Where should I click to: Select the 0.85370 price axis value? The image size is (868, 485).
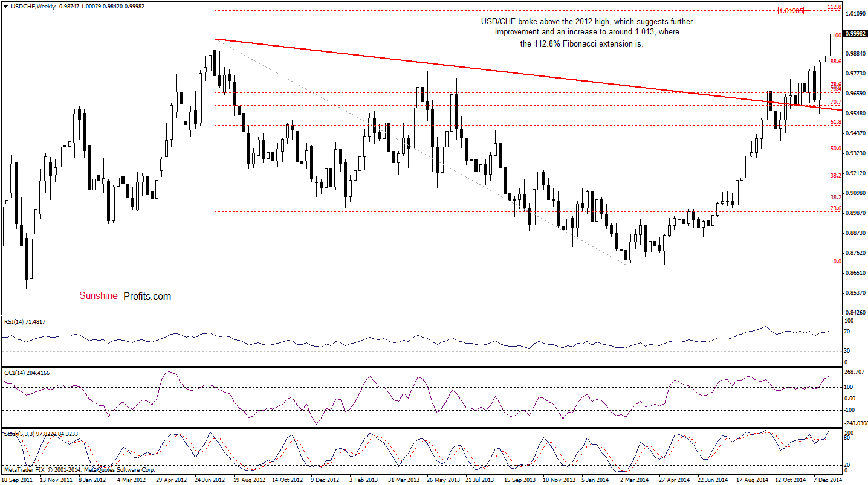click(x=855, y=293)
